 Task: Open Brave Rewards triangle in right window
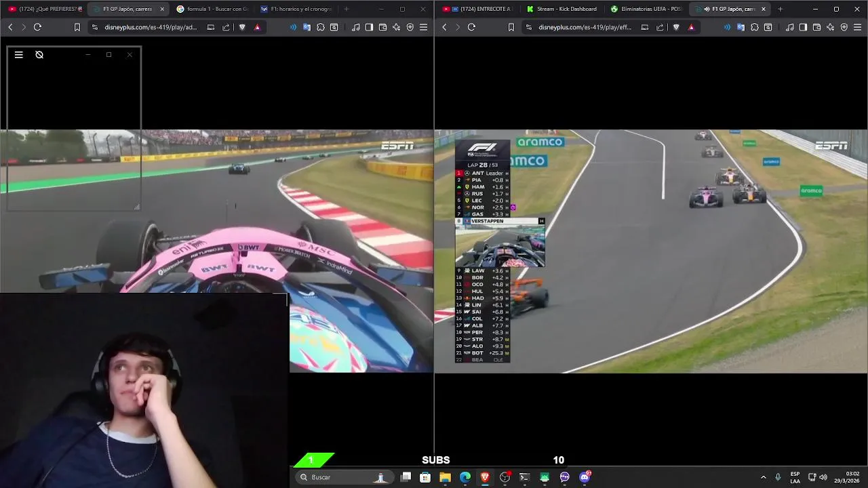(691, 27)
